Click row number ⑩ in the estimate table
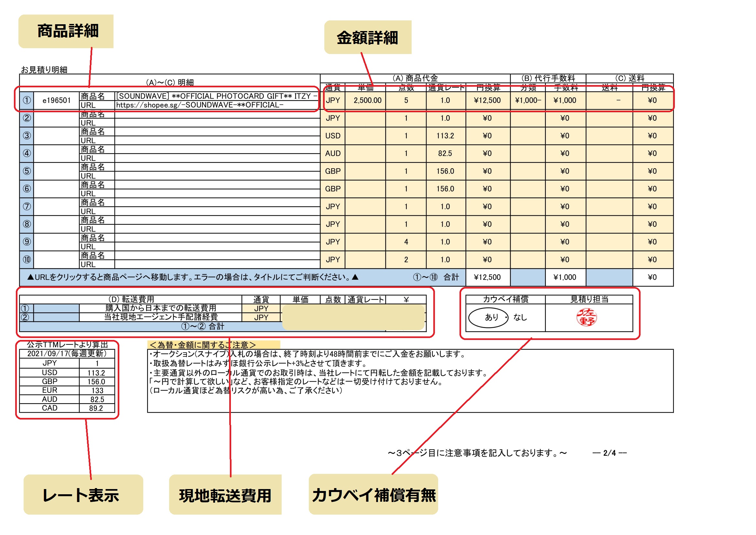Screen dimensions: 756x535 27,260
